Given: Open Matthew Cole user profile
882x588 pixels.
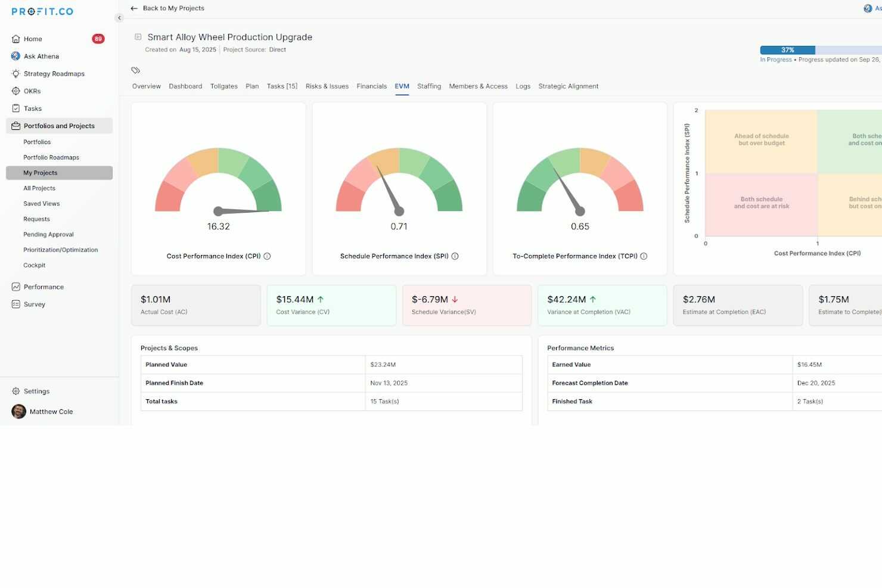Looking at the screenshot, I should [51, 412].
